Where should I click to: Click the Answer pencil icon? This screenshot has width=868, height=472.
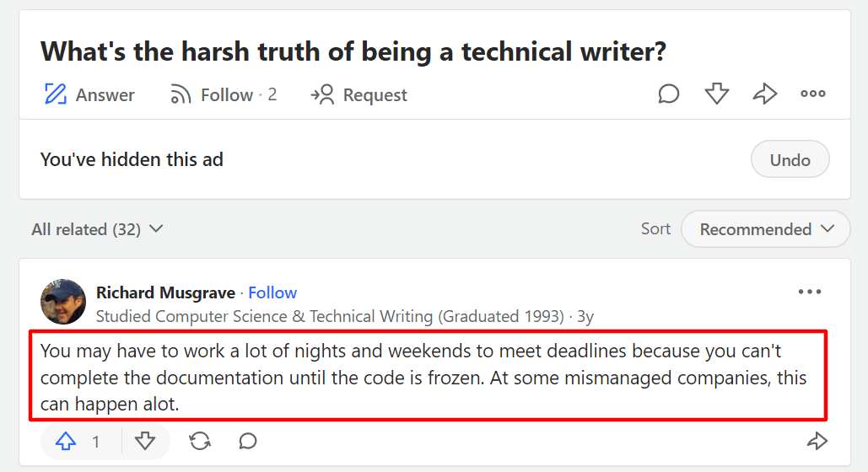[x=56, y=94]
